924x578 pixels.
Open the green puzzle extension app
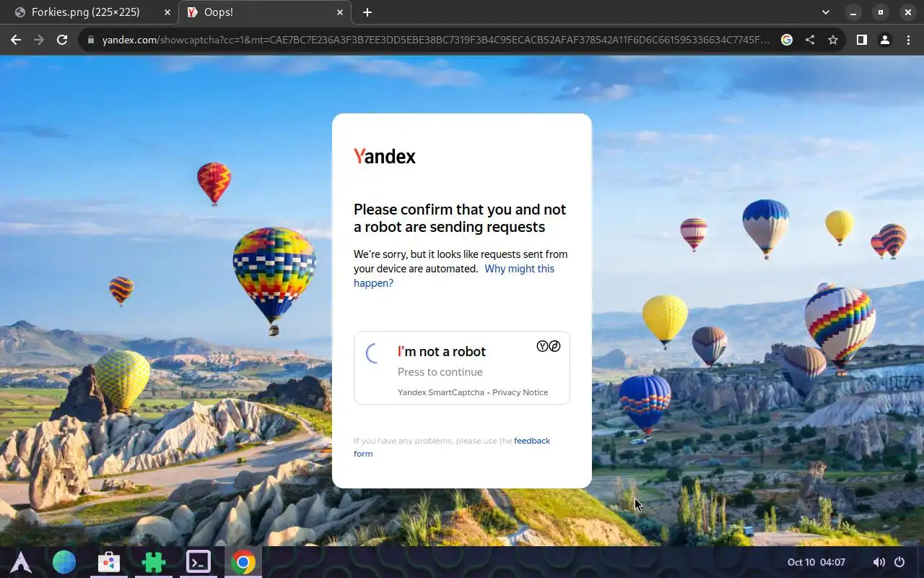(154, 562)
